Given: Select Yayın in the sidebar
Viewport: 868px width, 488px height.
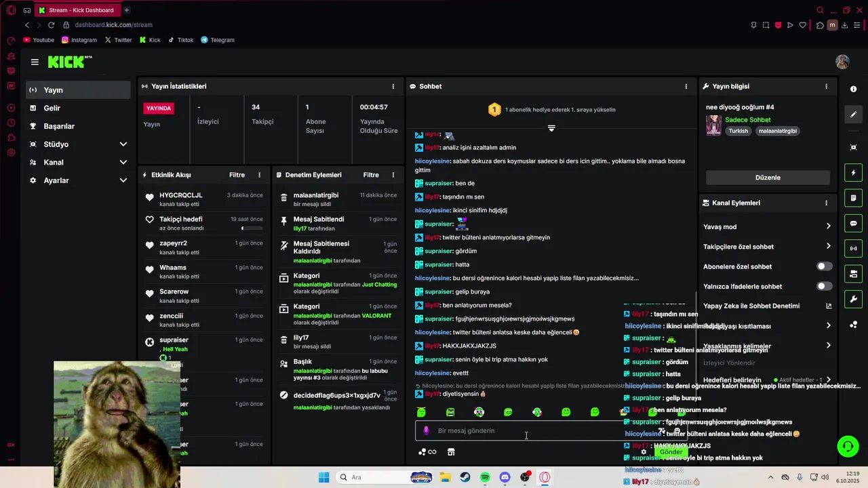Looking at the screenshot, I should tap(79, 90).
